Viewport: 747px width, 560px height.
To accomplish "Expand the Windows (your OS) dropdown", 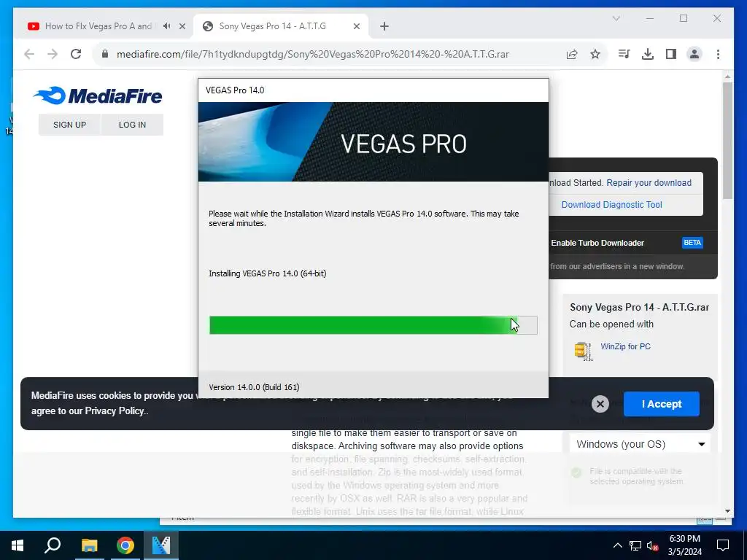I will click(640, 444).
